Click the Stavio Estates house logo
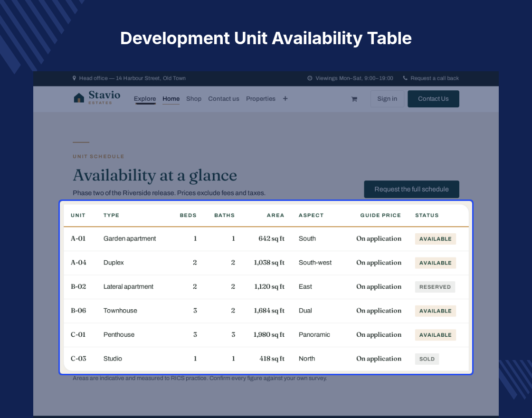The image size is (532, 418). click(97, 98)
